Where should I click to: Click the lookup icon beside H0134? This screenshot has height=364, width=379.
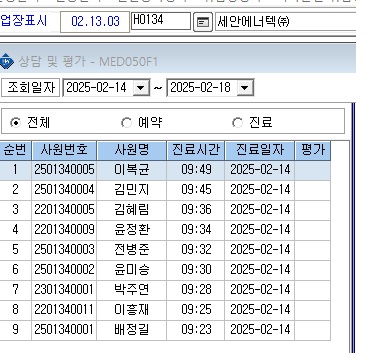(203, 22)
